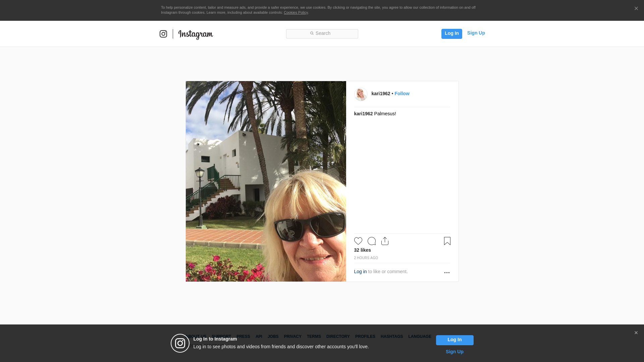Open Instagram wordmark logo home link
Image resolution: width=644 pixels, height=362 pixels.
tap(196, 34)
